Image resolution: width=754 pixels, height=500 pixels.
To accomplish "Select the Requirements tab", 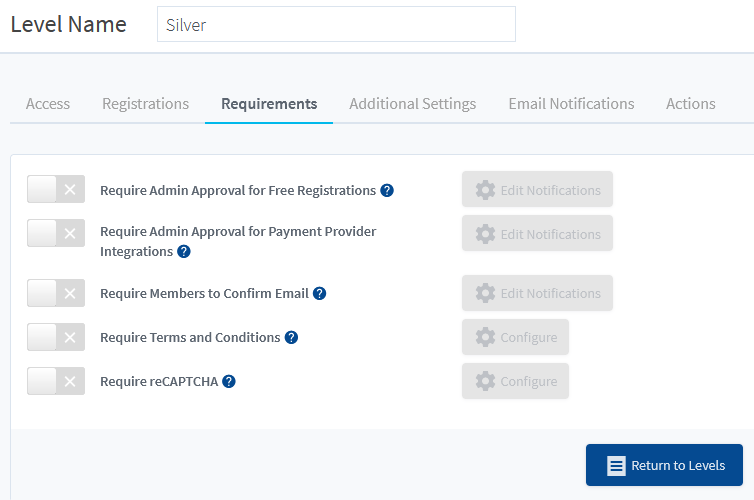I will pos(269,104).
